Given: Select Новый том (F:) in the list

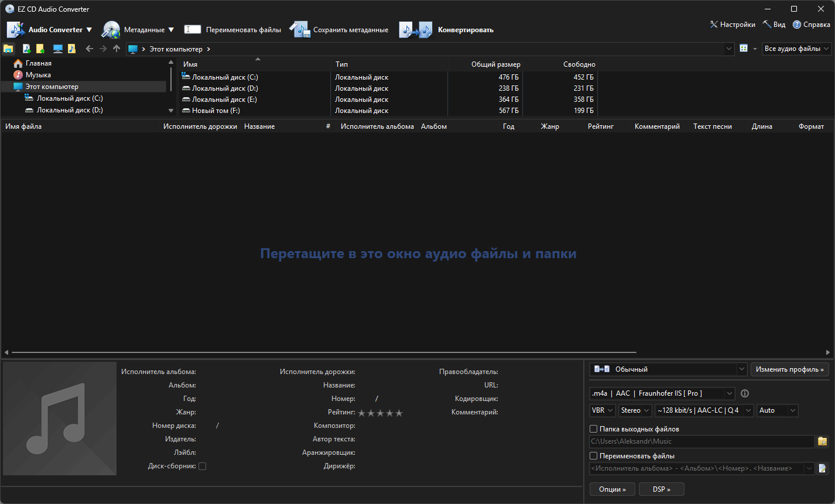Looking at the screenshot, I should 216,111.
